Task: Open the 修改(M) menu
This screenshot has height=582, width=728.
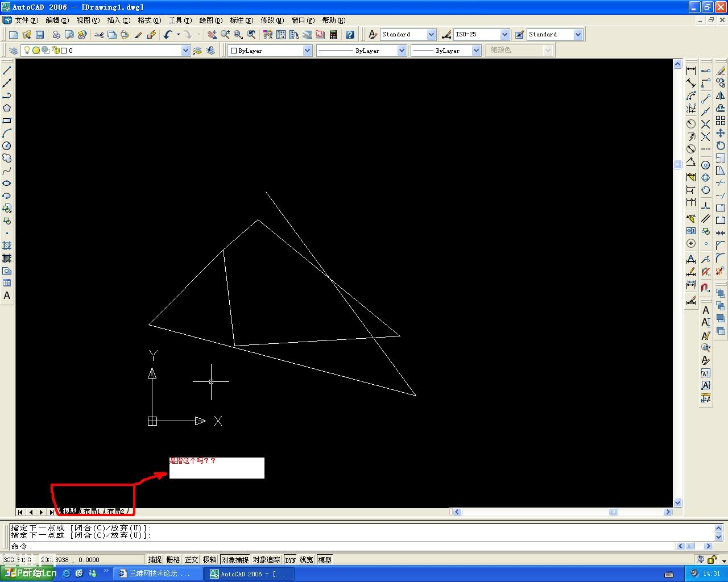Action: 272,20
